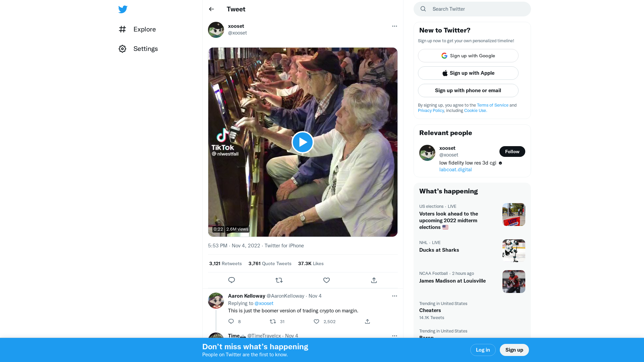Expand options for the TimeTravelcx reply
The image size is (644, 362).
[394, 336]
